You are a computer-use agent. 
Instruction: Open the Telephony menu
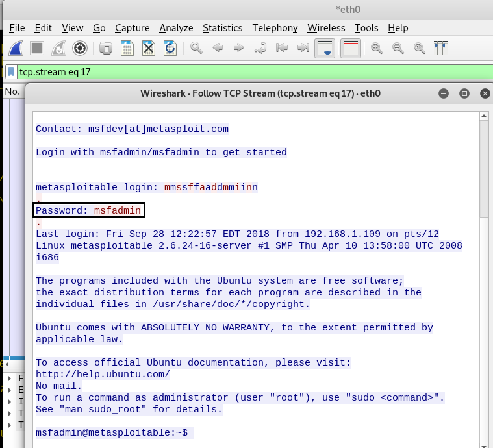pos(275,28)
